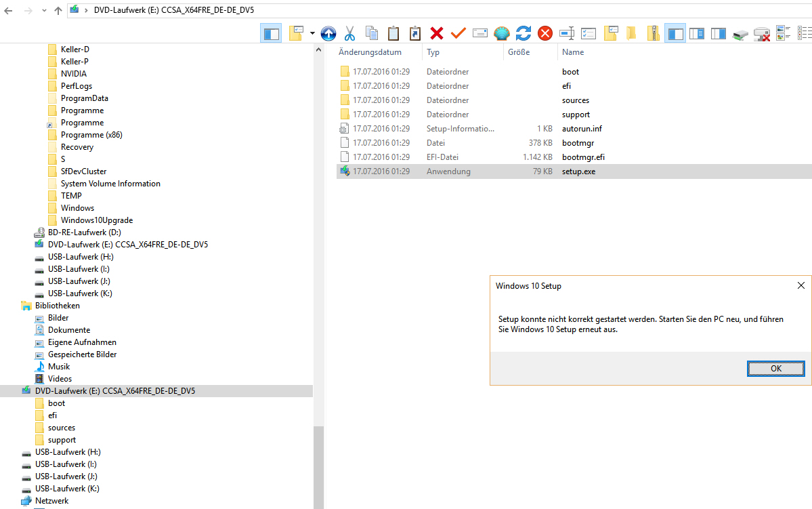Select Windows10Upgrade folder in tree

pyautogui.click(x=96, y=220)
